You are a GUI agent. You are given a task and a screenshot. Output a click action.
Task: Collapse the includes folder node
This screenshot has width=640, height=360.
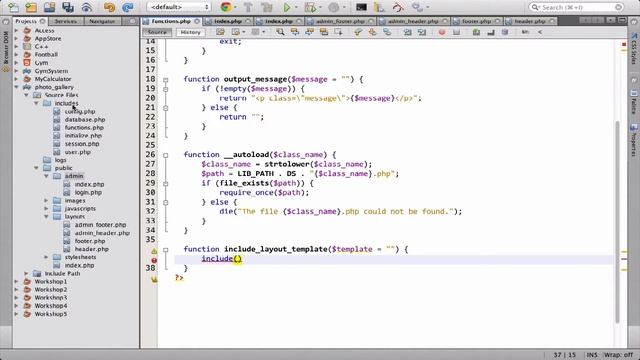[x=36, y=103]
